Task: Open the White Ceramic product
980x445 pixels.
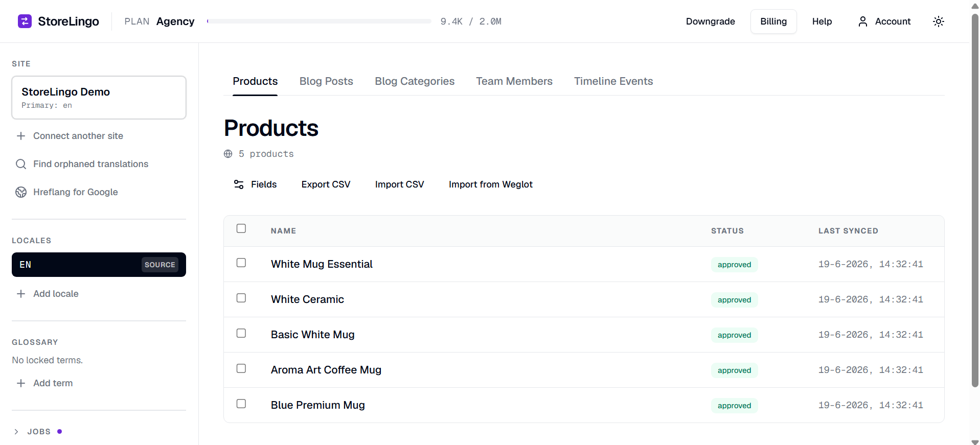Action: tap(307, 299)
